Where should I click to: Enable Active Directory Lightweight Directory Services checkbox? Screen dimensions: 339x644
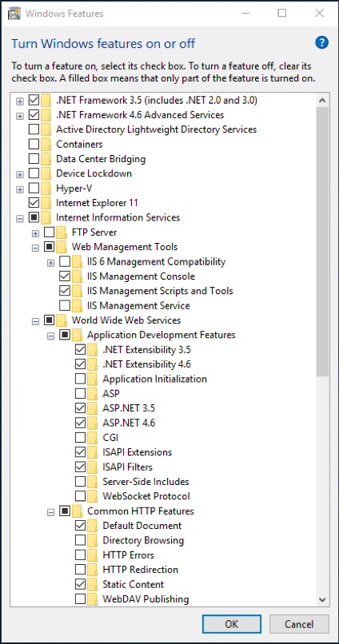(34, 129)
